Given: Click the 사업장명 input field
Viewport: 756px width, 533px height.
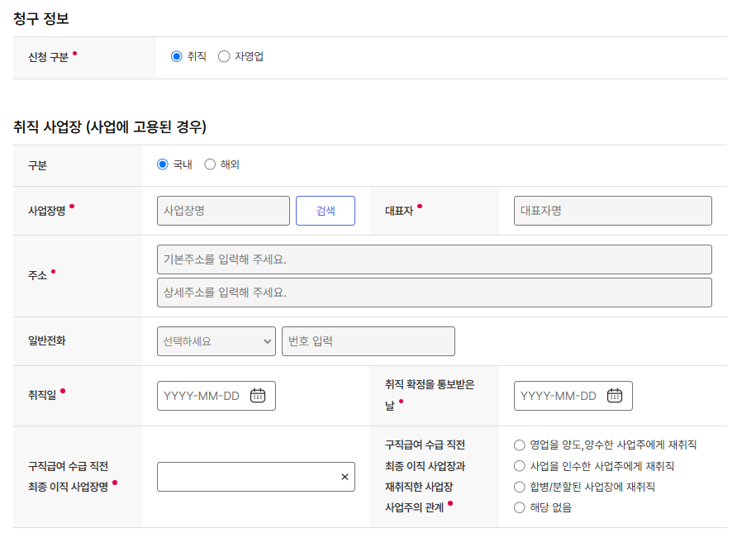Looking at the screenshot, I should pos(223,211).
